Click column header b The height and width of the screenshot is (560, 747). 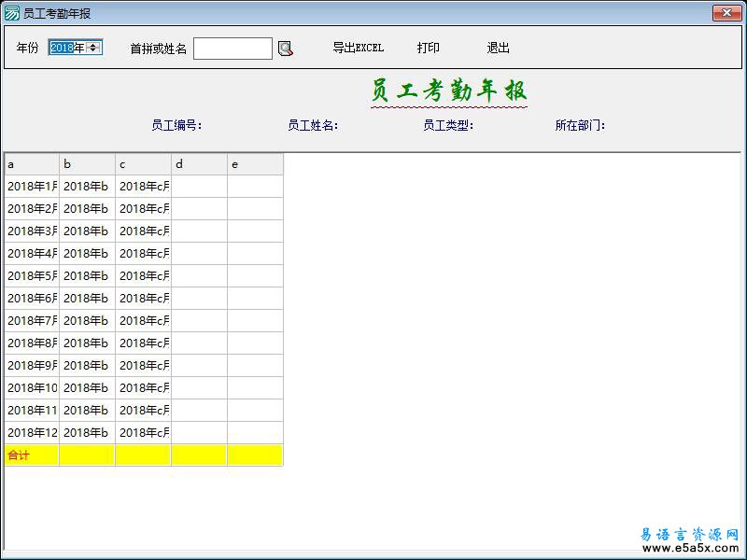[x=87, y=164]
